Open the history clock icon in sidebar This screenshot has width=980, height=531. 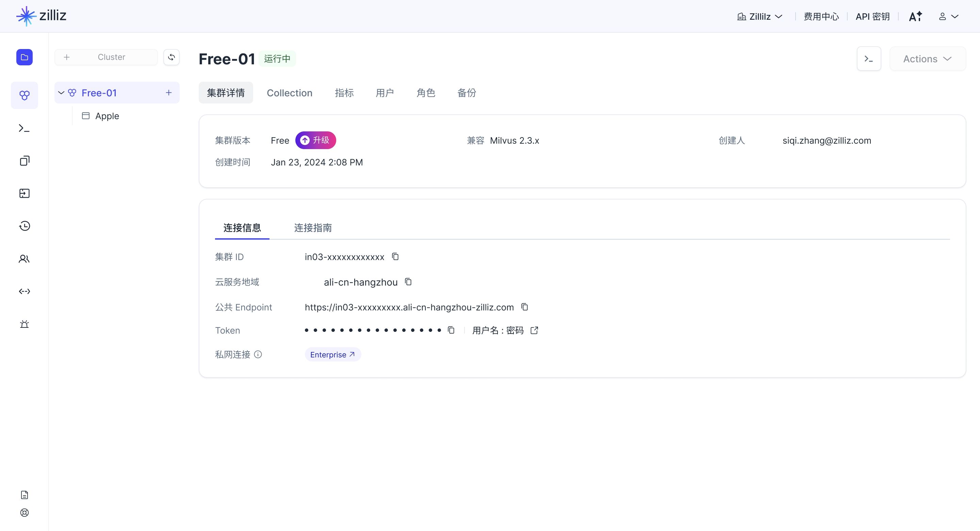click(x=24, y=226)
